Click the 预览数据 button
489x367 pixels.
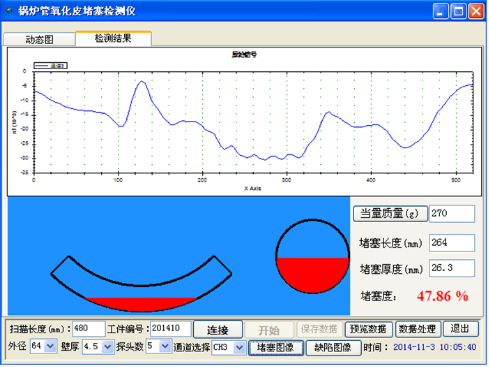pos(368,329)
